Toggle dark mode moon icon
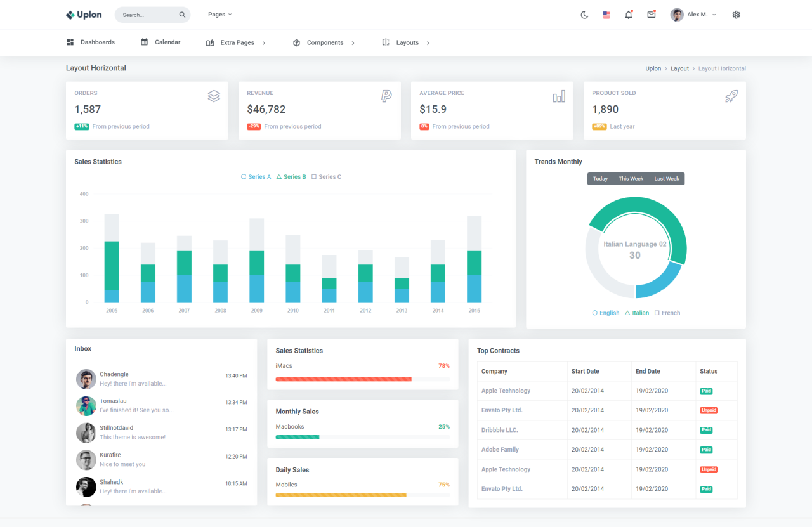Image resolution: width=812 pixels, height=527 pixels. [x=584, y=15]
